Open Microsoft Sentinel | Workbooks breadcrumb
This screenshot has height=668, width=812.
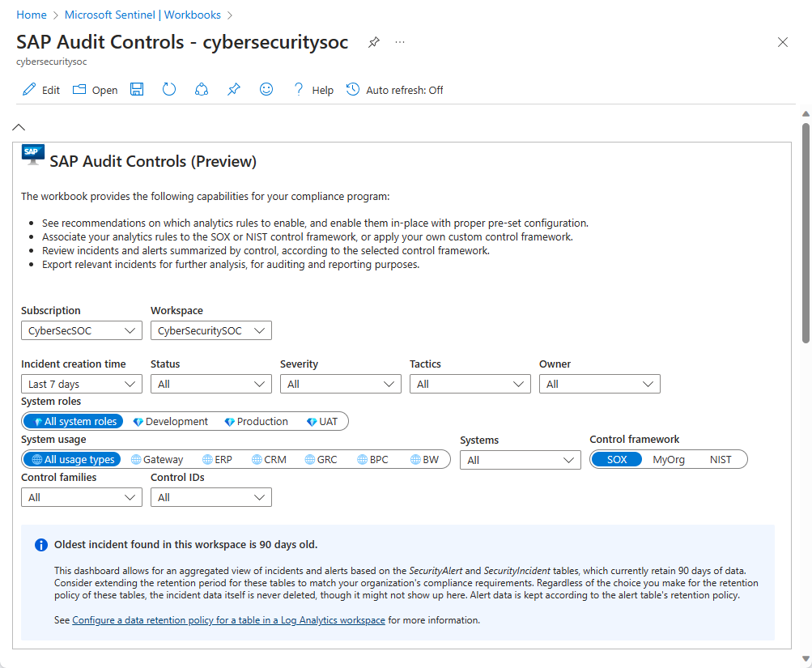click(x=142, y=15)
